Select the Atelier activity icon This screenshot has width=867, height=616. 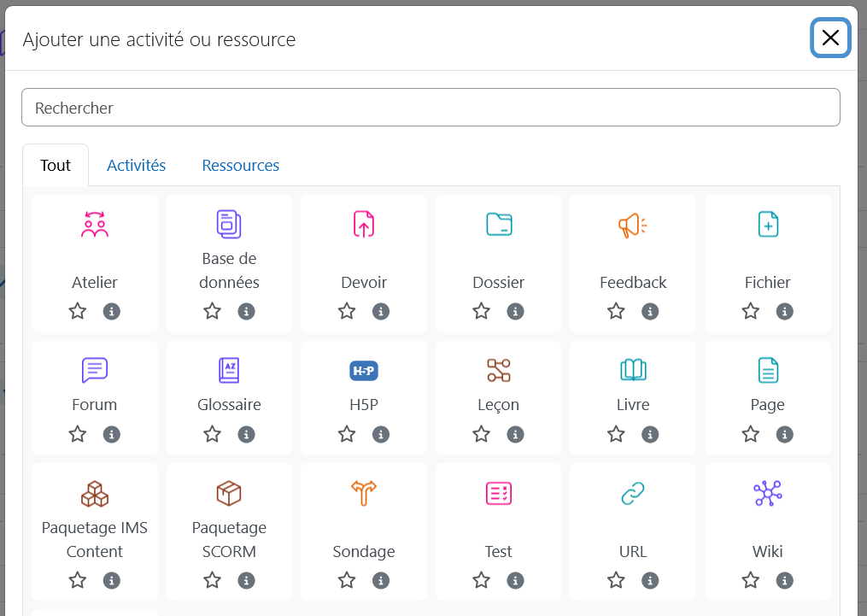(95, 224)
